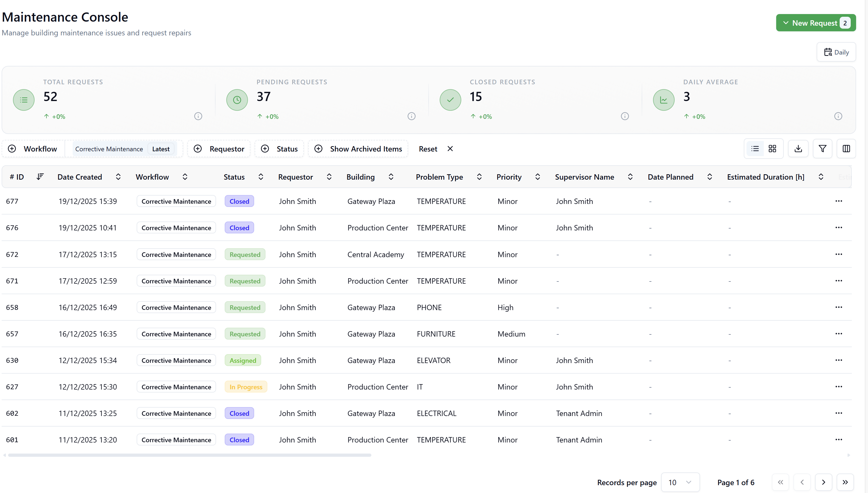Sort by Requestor column
This screenshot has width=868, height=493.
[x=329, y=177]
